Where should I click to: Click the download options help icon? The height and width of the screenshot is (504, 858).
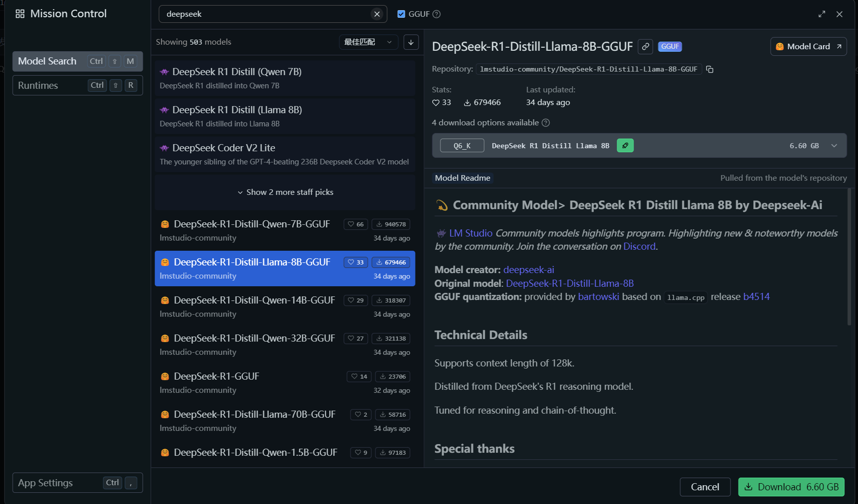pos(546,123)
